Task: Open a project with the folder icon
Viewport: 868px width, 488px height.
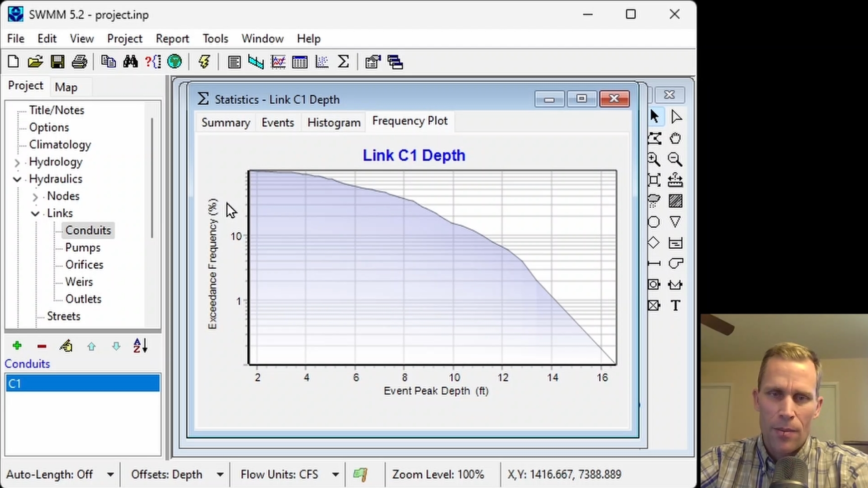Action: [x=35, y=62]
